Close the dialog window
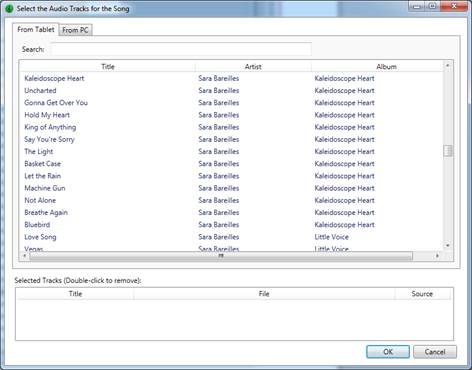This screenshot has width=472, height=370. coord(454,6)
